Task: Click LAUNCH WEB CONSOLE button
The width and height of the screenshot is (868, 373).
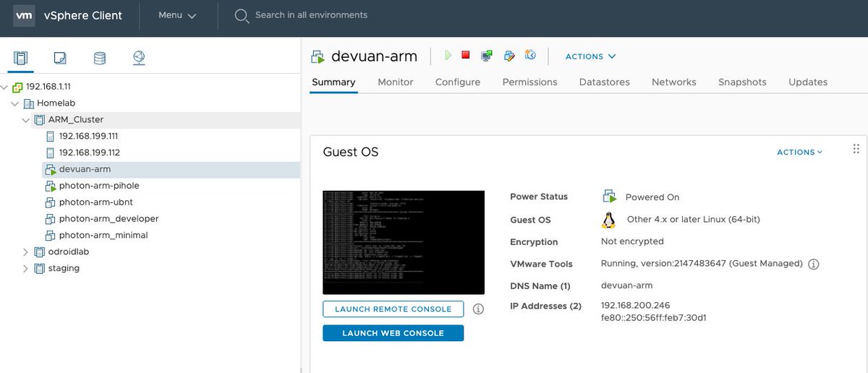Action: [393, 333]
